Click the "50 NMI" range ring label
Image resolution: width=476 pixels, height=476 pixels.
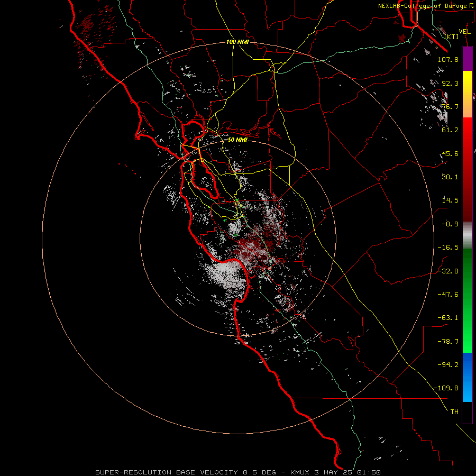pyautogui.click(x=237, y=140)
